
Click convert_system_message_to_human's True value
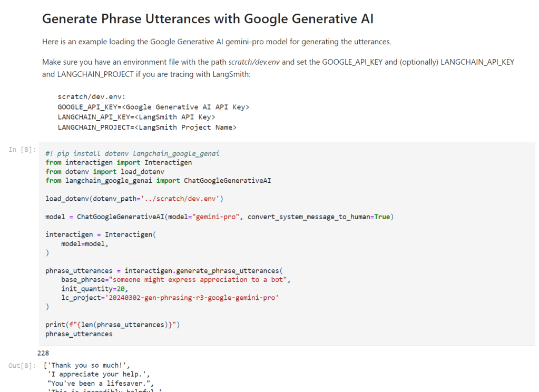382,217
